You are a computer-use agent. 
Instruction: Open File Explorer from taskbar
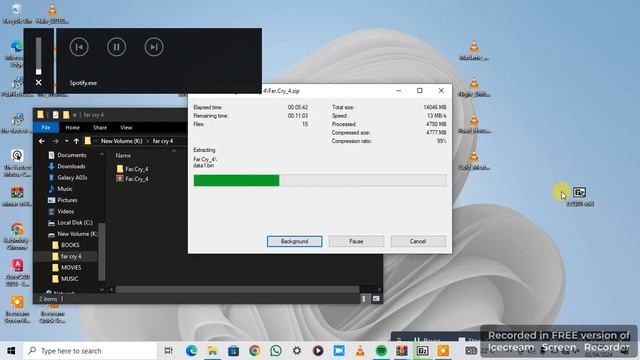tap(212, 351)
